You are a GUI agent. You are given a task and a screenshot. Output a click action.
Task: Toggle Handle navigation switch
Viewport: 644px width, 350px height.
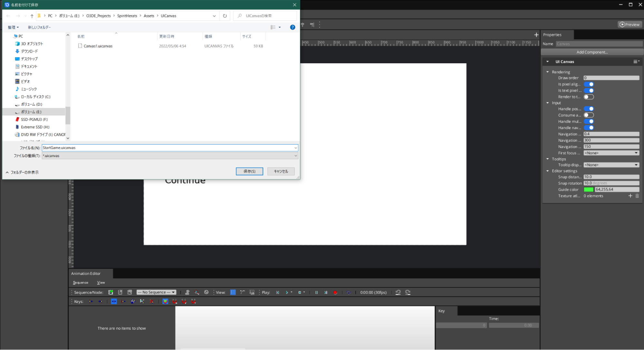[x=589, y=127]
